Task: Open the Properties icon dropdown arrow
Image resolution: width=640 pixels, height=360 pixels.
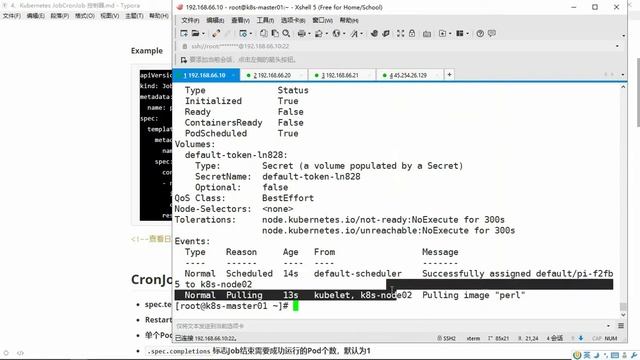Action: pyautogui.click(x=251, y=34)
